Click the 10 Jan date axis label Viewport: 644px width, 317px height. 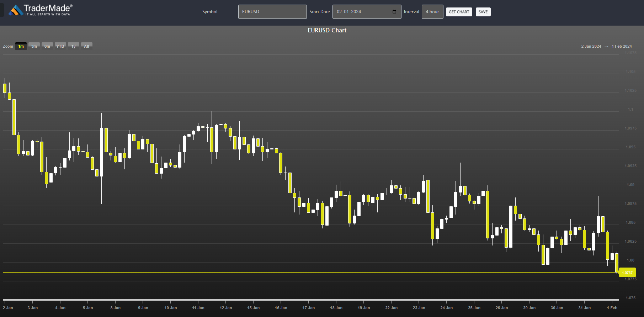[171, 308]
